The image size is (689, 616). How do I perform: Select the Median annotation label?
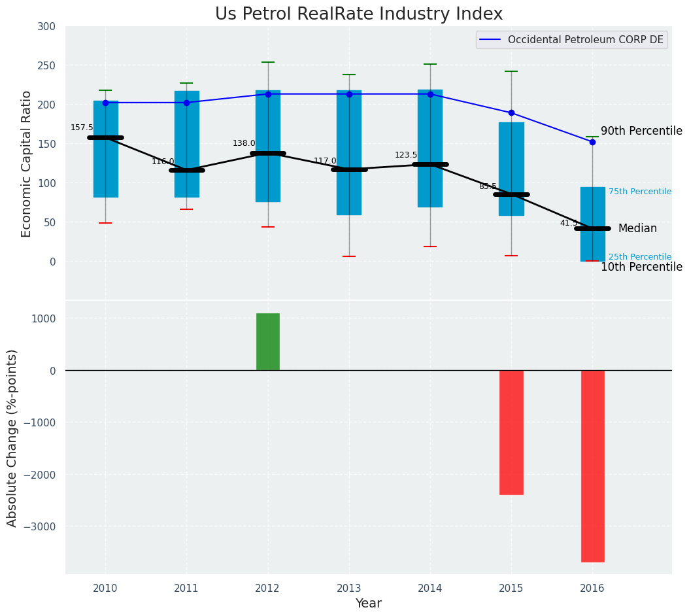click(x=637, y=228)
